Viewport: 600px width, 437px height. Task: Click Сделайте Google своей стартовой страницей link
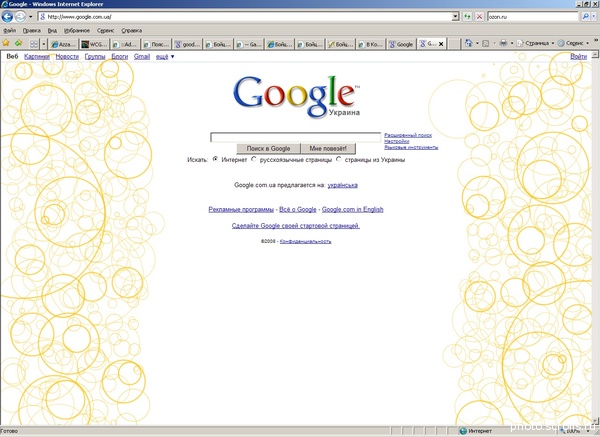tap(296, 226)
